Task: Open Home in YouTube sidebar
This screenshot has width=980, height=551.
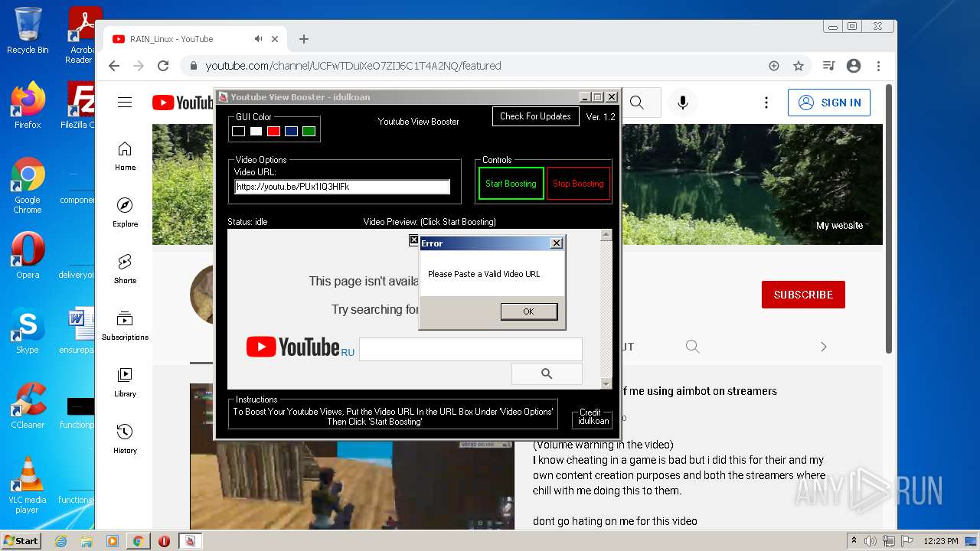Action: click(125, 155)
